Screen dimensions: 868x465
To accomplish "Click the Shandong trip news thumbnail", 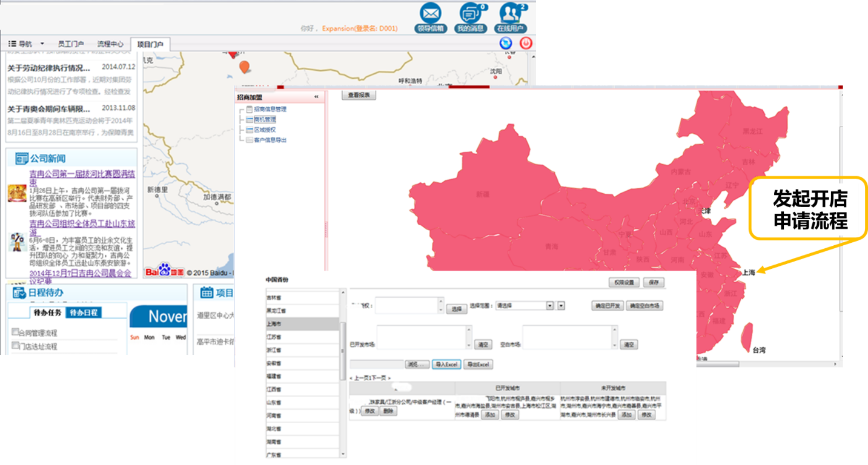I will tap(17, 242).
